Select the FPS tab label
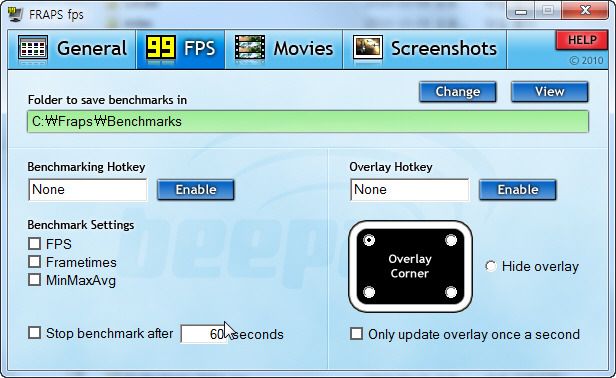Image resolution: width=616 pixels, height=378 pixels. [200, 49]
